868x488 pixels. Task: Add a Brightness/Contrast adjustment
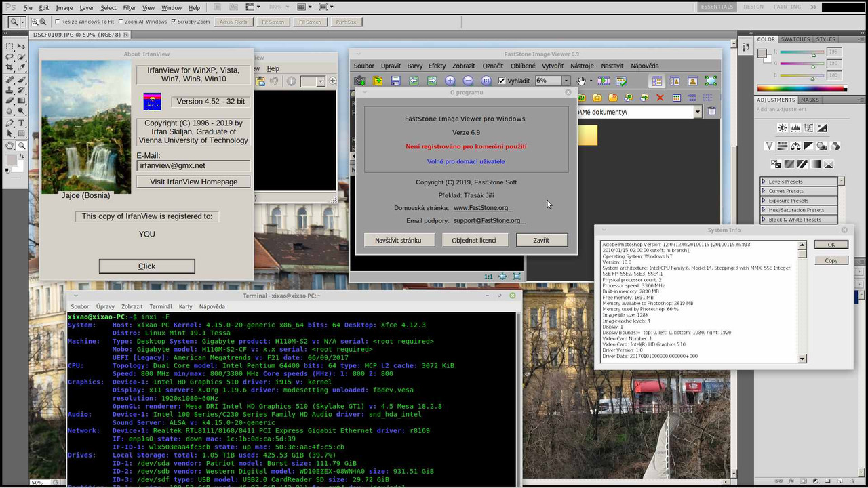tap(783, 128)
